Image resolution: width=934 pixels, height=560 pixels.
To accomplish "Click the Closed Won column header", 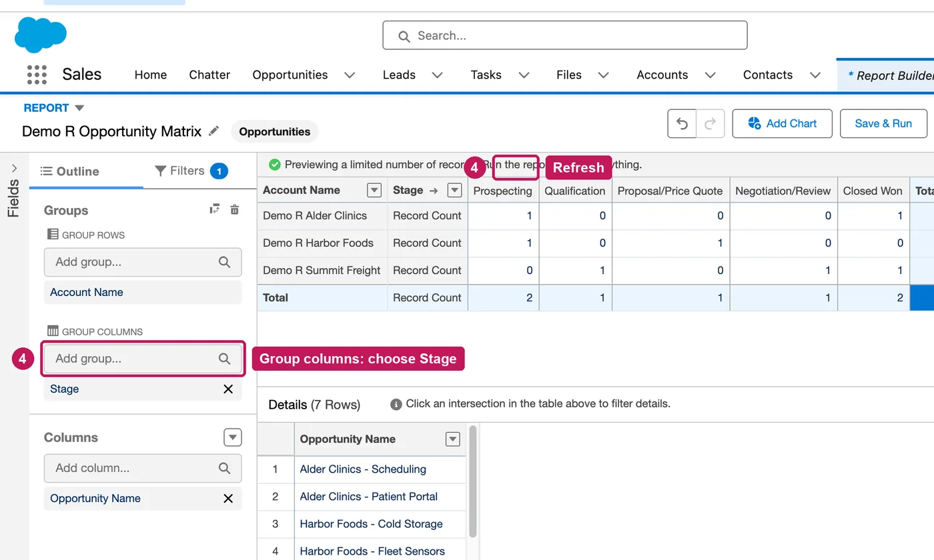I will click(873, 191).
